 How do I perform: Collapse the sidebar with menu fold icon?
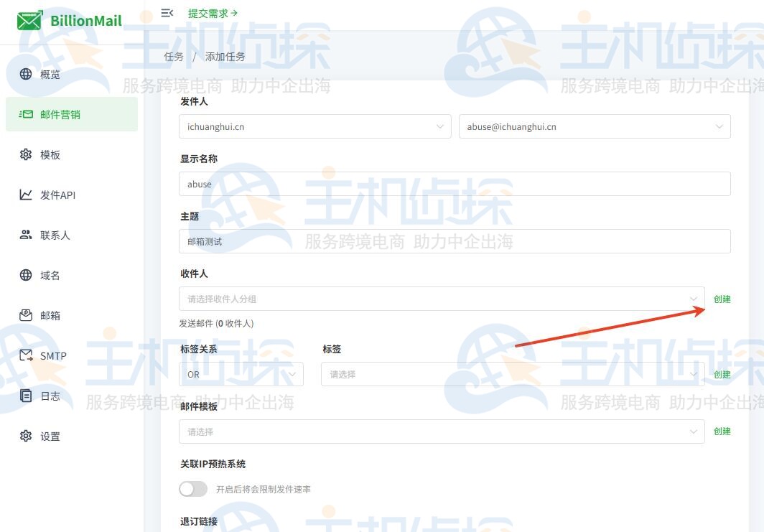pos(167,13)
